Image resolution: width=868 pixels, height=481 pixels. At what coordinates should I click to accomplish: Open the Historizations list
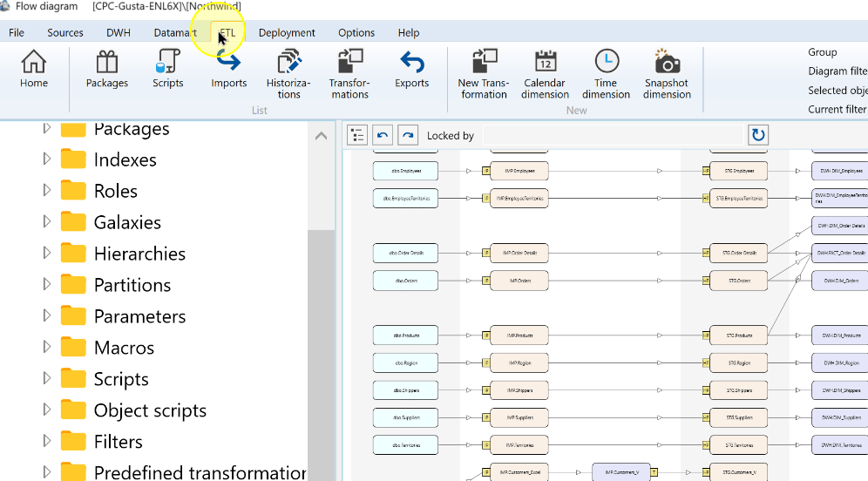(x=288, y=74)
